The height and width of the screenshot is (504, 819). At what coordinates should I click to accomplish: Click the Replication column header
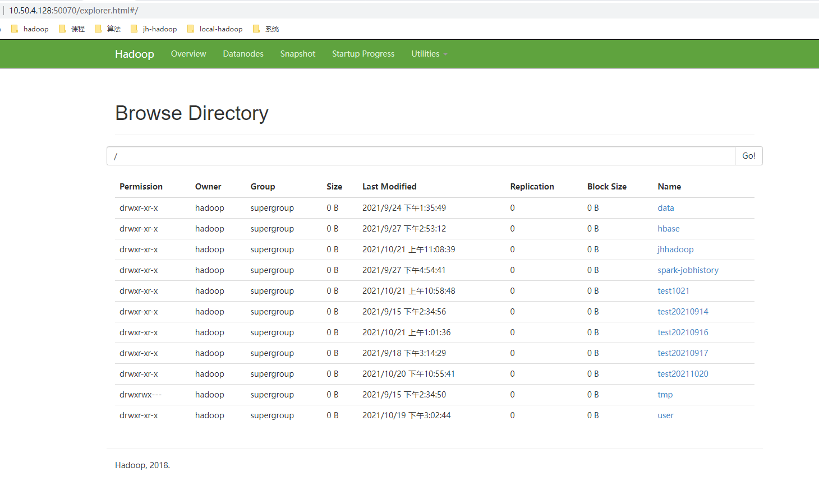click(x=532, y=187)
